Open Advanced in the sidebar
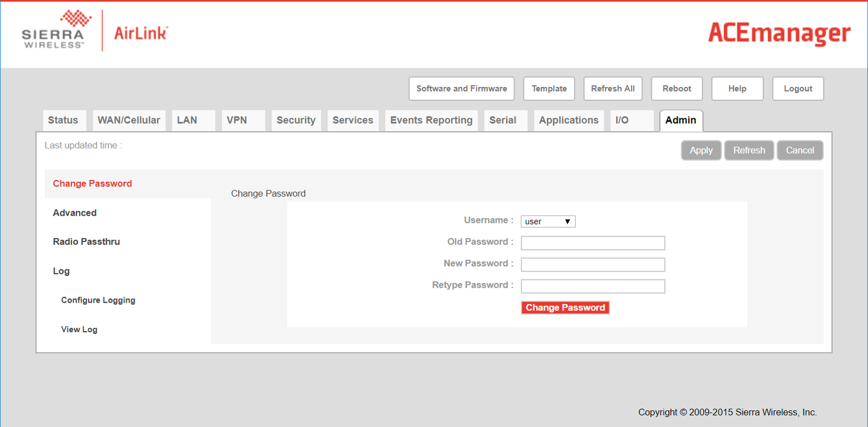The image size is (868, 427). pos(75,213)
